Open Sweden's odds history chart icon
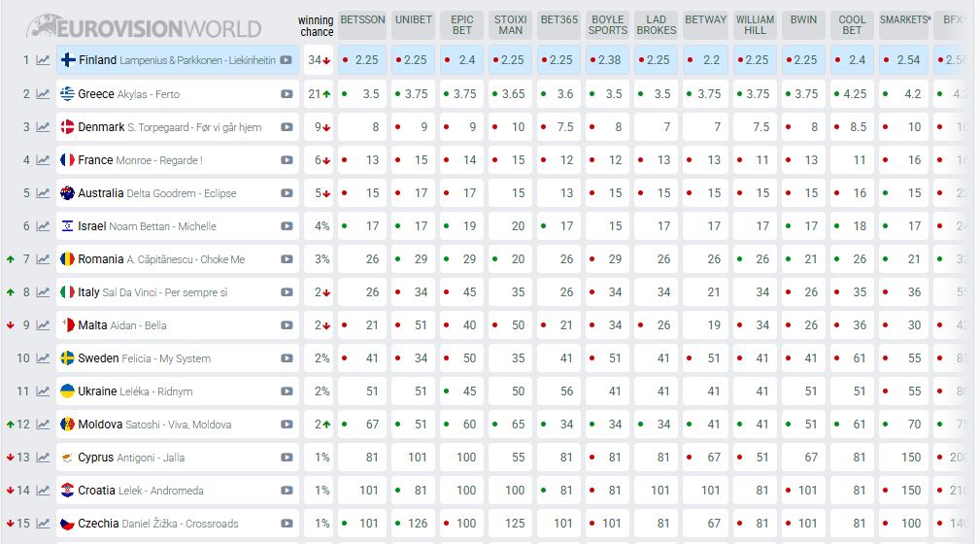The image size is (980, 544). pyautogui.click(x=43, y=358)
